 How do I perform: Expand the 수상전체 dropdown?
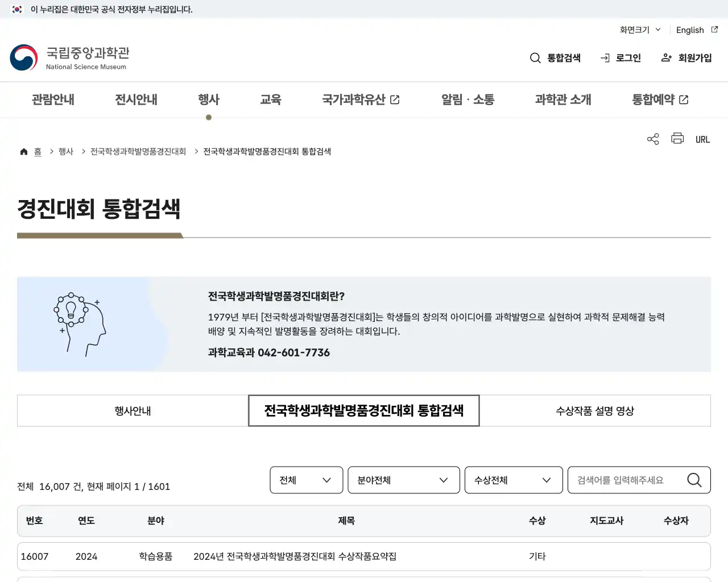pos(514,480)
